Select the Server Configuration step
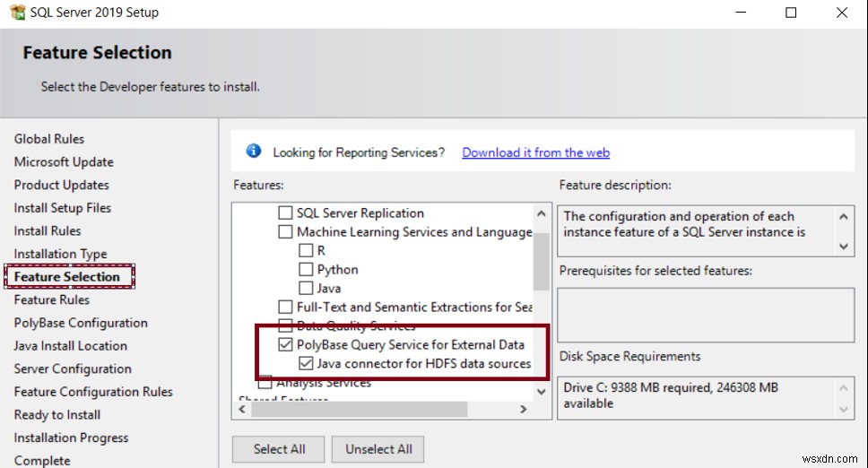 (73, 368)
